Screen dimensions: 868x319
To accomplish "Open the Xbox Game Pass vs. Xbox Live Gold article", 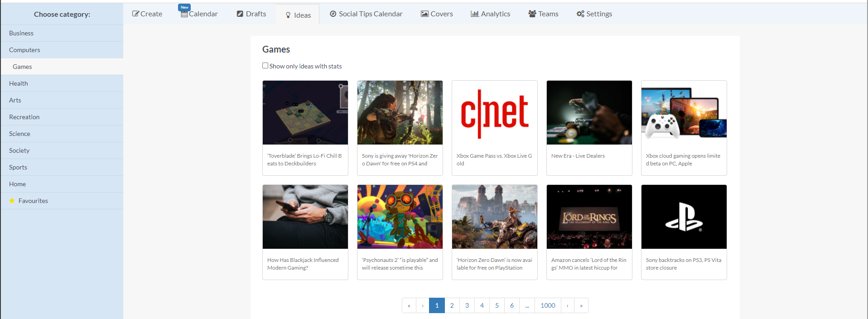I will pyautogui.click(x=494, y=159).
